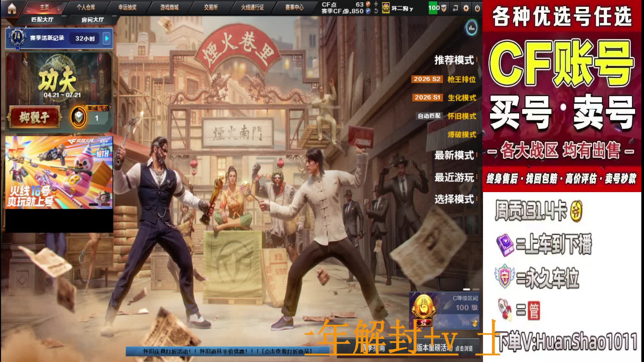This screenshot has height=362, width=644.
Task: Select 枪王排位 mode
Action: click(x=462, y=79)
